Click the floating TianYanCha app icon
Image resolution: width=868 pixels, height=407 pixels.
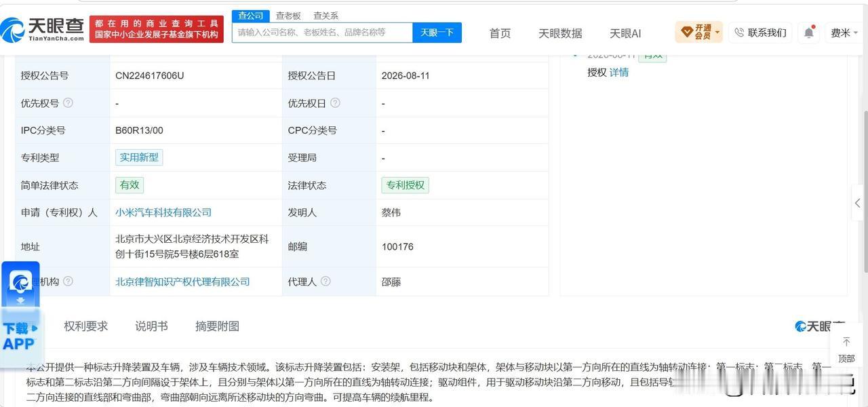click(x=20, y=282)
